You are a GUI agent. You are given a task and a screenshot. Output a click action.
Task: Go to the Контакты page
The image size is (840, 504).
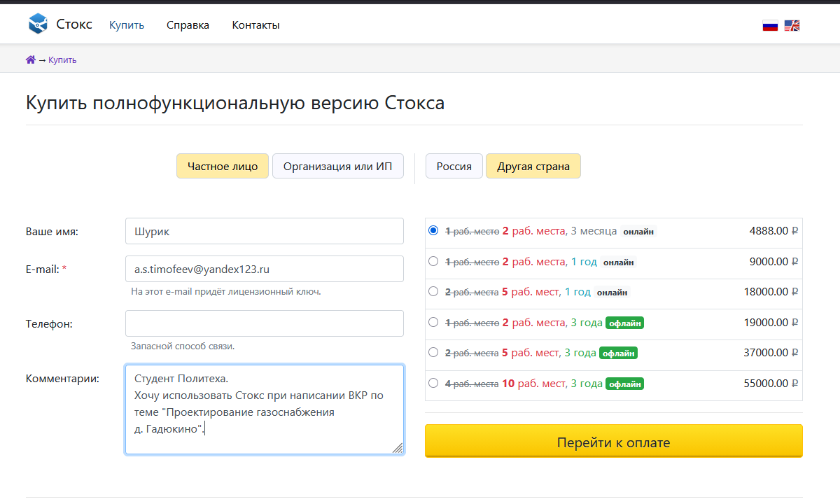[255, 25]
